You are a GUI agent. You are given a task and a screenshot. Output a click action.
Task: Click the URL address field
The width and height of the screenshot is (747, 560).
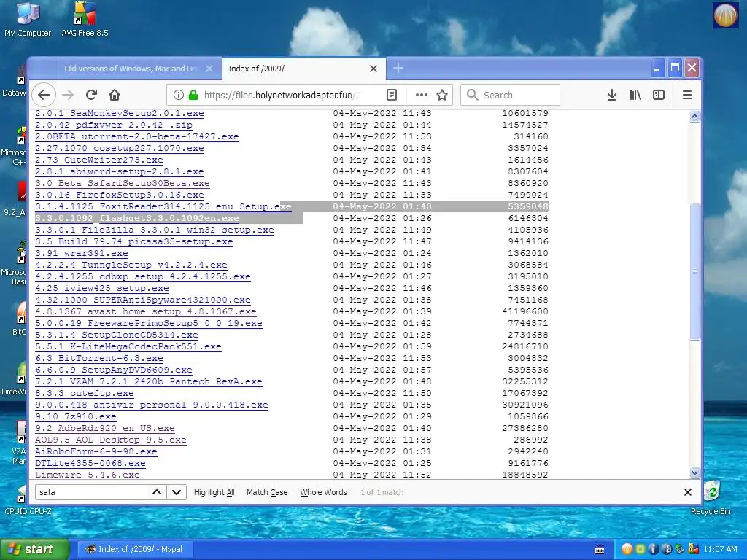click(281, 95)
